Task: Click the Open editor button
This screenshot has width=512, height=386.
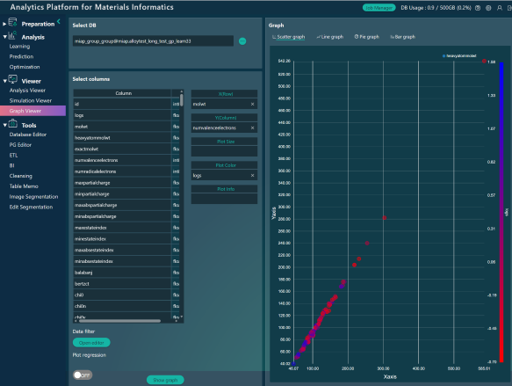Action: [x=91, y=343]
